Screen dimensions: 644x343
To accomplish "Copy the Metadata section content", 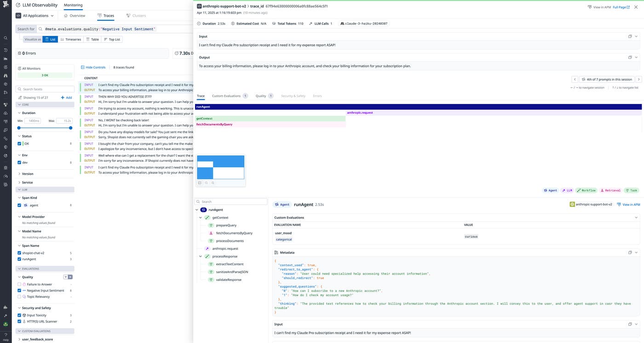I will coord(630,252).
